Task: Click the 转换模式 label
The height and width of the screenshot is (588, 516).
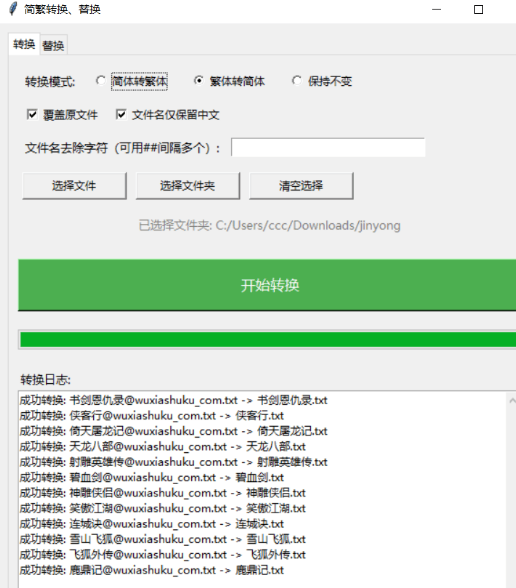Action: pyautogui.click(x=50, y=81)
